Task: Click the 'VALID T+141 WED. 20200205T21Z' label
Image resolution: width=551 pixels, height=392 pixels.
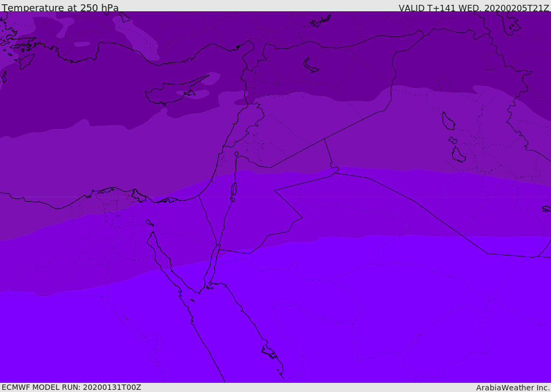Action: click(x=474, y=8)
